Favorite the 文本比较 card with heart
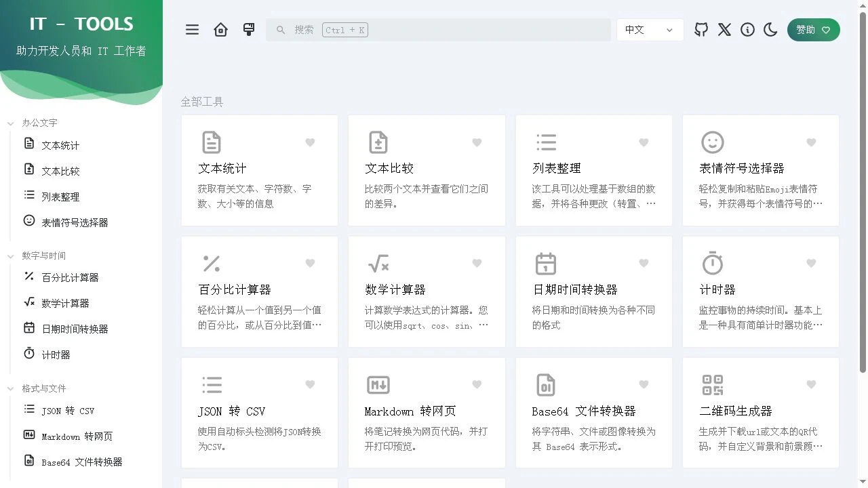Image resolution: width=868 pixels, height=488 pixels. point(477,142)
